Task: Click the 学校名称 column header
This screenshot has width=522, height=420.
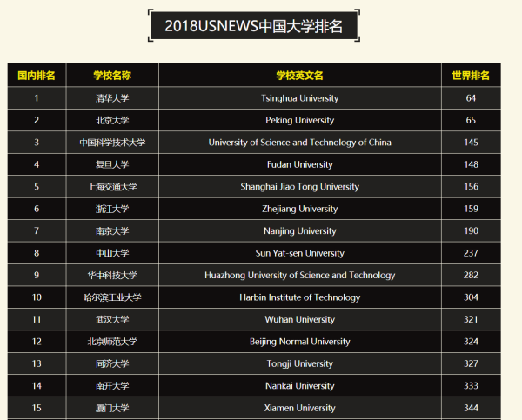Action: (x=112, y=75)
